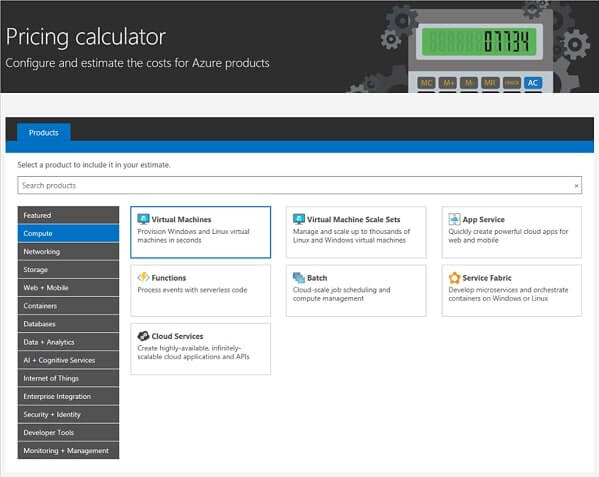Clear the search box with the x
The height and width of the screenshot is (477, 599).
click(x=576, y=186)
